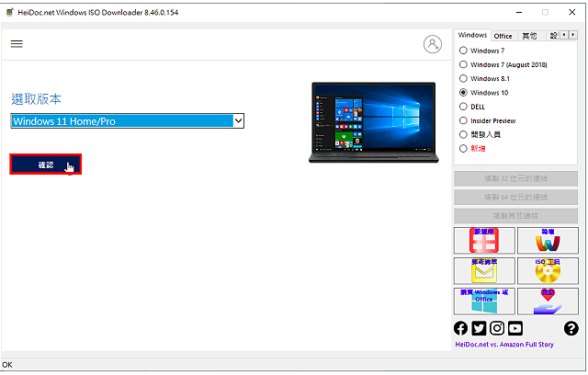Click the OK status bar text

[x=7, y=365]
